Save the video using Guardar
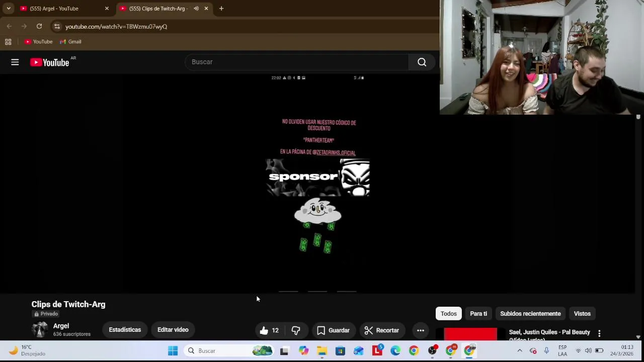The height and width of the screenshot is (362, 644). 333,330
